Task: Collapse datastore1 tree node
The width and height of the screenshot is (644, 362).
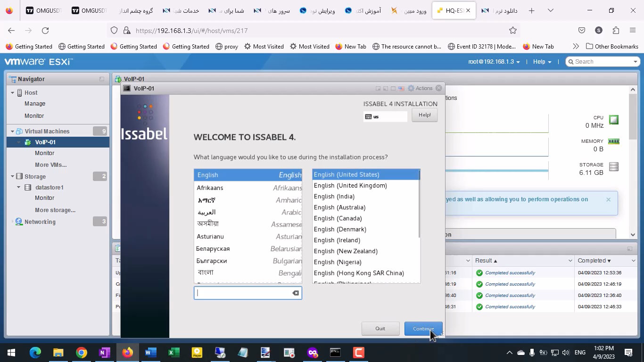Action: 19,188
